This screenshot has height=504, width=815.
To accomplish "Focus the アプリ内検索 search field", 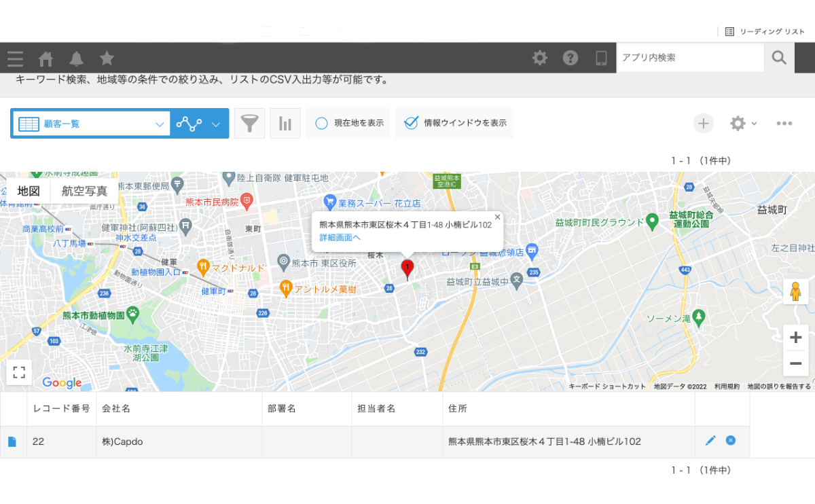I will (690, 58).
